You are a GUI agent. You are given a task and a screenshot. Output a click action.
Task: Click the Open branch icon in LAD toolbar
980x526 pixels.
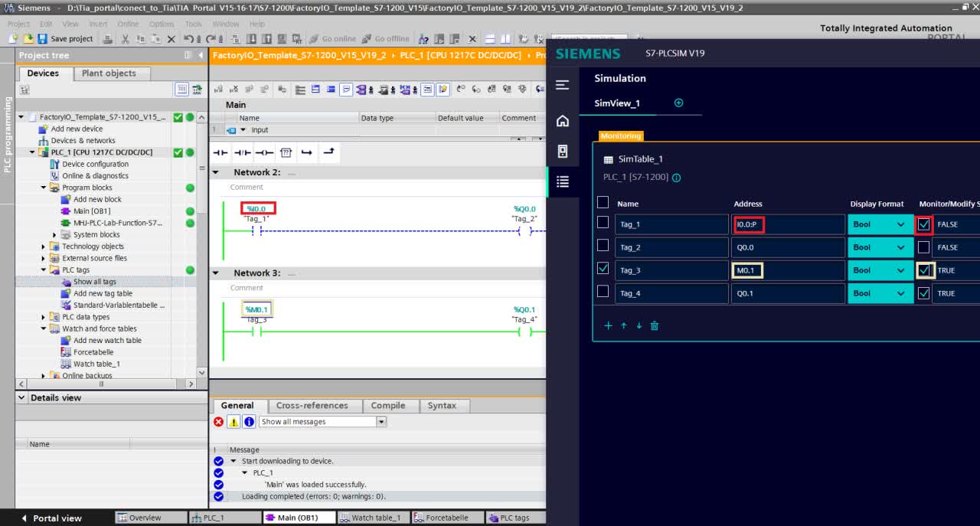(307, 152)
